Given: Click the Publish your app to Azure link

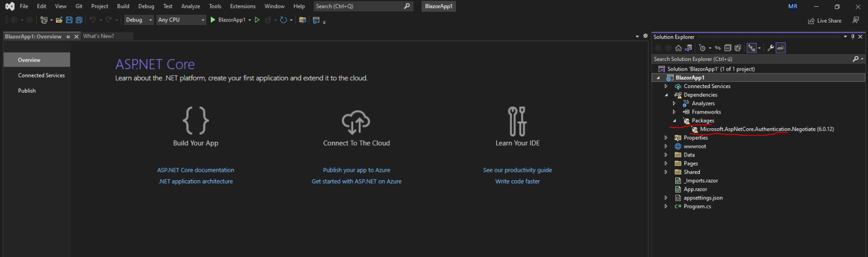Looking at the screenshot, I should click(356, 170).
